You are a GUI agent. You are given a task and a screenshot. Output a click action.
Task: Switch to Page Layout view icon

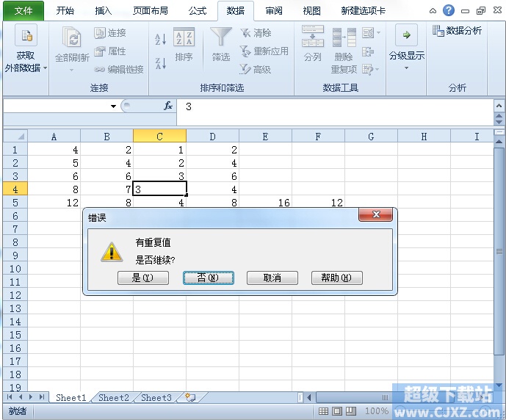337,411
